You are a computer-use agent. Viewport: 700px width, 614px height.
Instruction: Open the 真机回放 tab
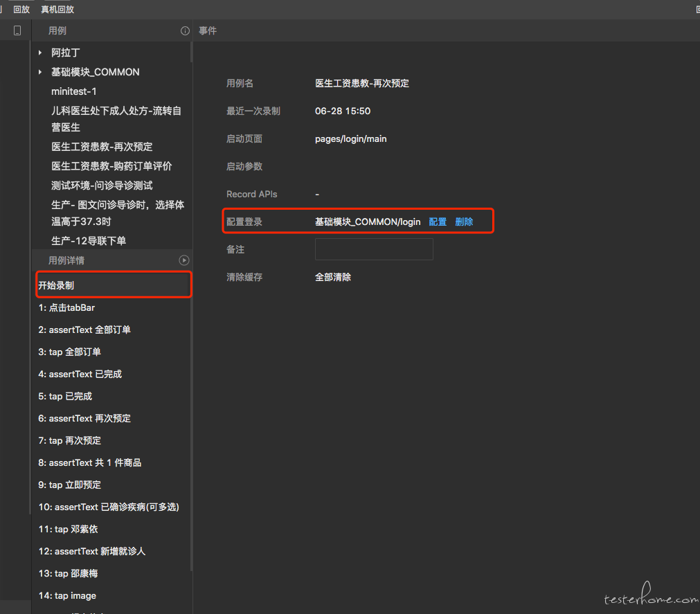(x=57, y=10)
